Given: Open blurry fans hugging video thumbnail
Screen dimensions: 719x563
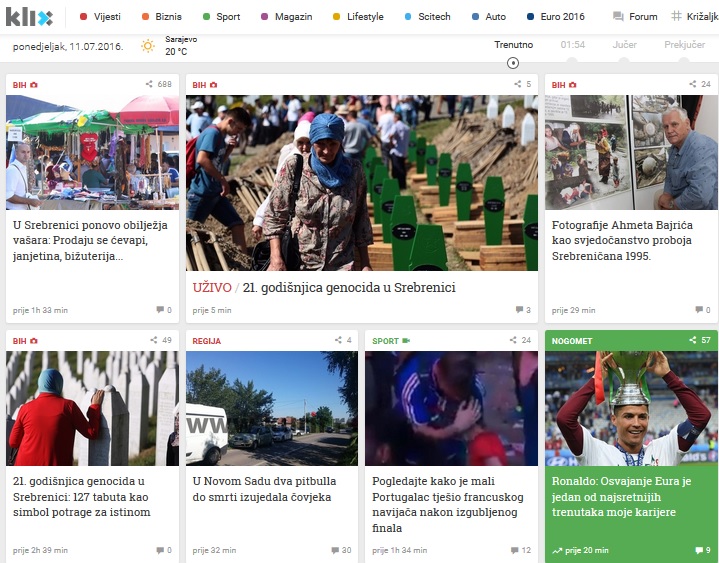Looking at the screenshot, I should click(451, 408).
